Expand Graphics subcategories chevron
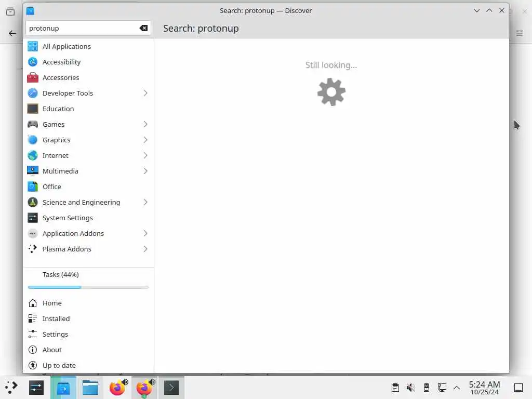The width and height of the screenshot is (532, 399). point(145,140)
